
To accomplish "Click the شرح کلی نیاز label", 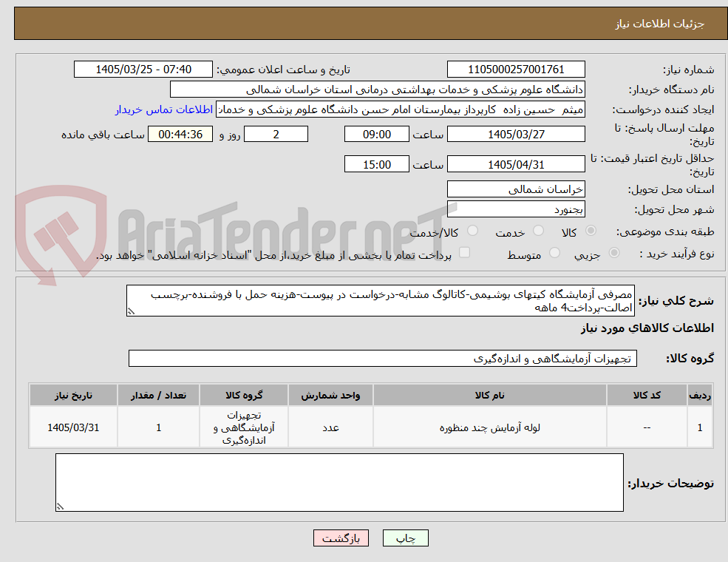I will (x=676, y=301).
